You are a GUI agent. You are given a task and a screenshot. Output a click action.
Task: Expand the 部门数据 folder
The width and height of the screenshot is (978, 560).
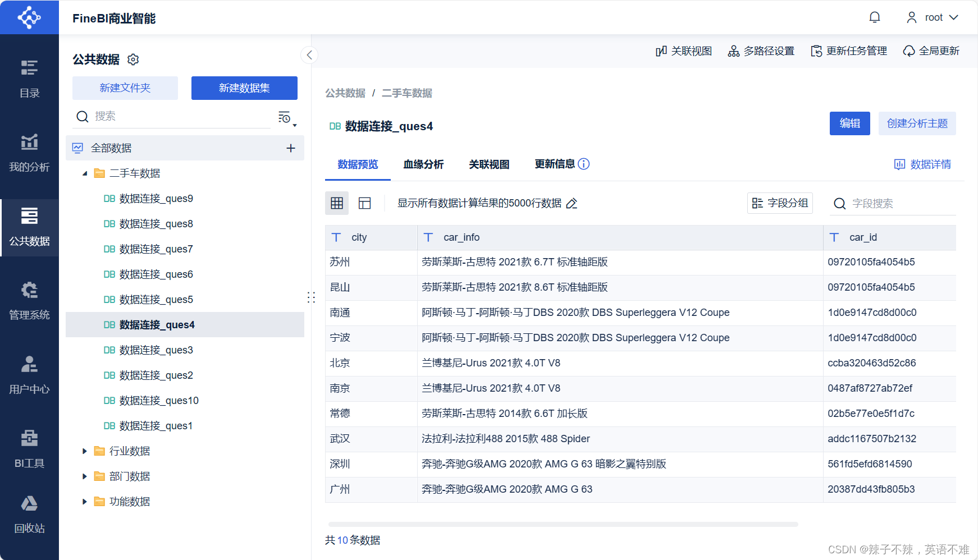point(85,476)
